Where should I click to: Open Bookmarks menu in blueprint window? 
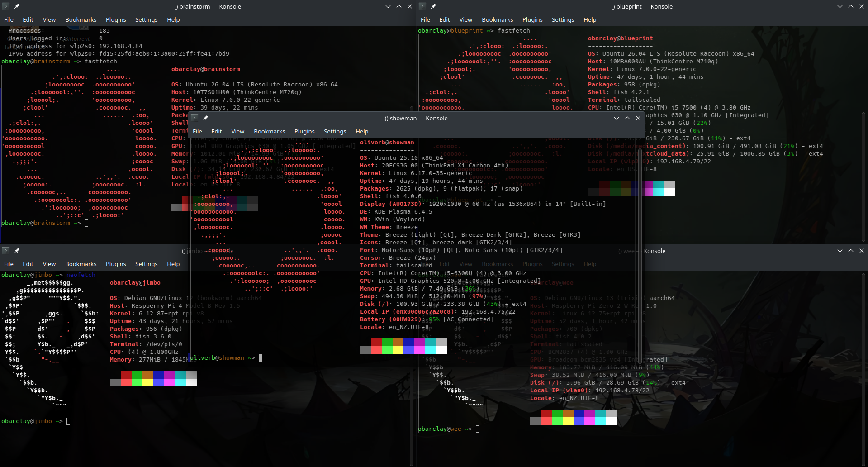498,19
